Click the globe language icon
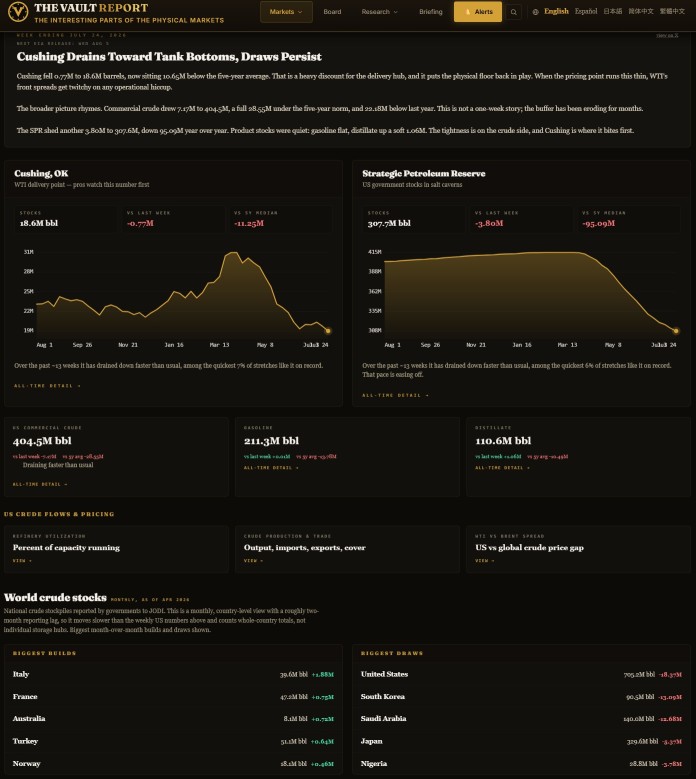Viewport: 696px width, 779px height. [536, 12]
